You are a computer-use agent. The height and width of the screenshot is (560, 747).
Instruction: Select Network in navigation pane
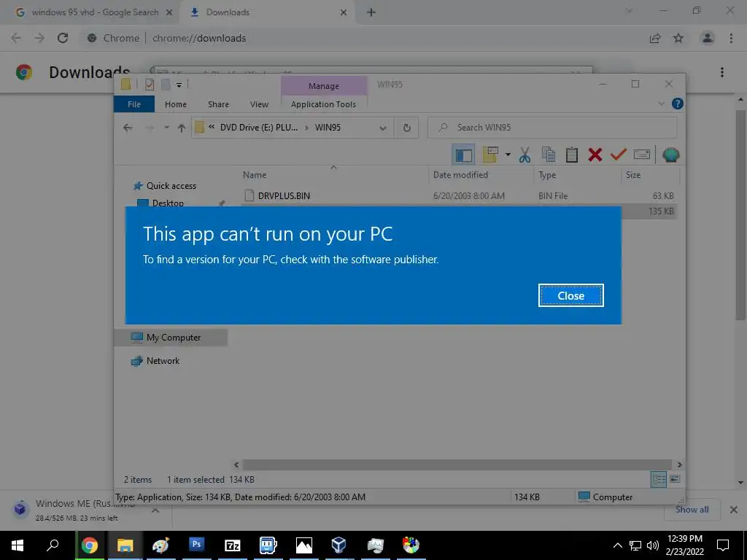click(x=163, y=361)
